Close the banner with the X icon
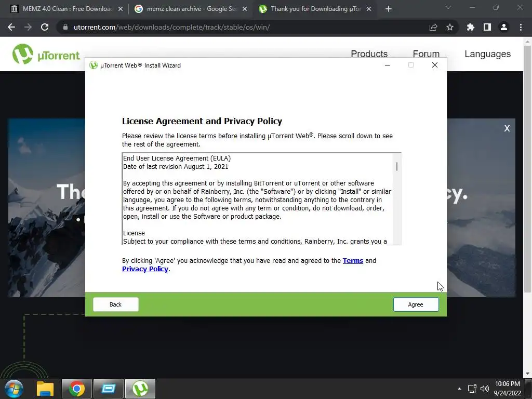This screenshot has height=399, width=532. pos(507,128)
